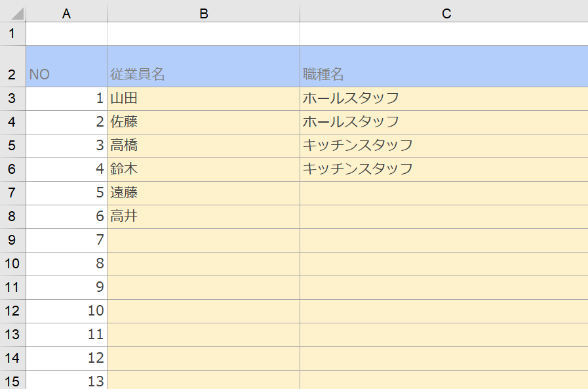
Task: Click the empty 職種名 cell for 遠藤
Action: pyautogui.click(x=444, y=193)
